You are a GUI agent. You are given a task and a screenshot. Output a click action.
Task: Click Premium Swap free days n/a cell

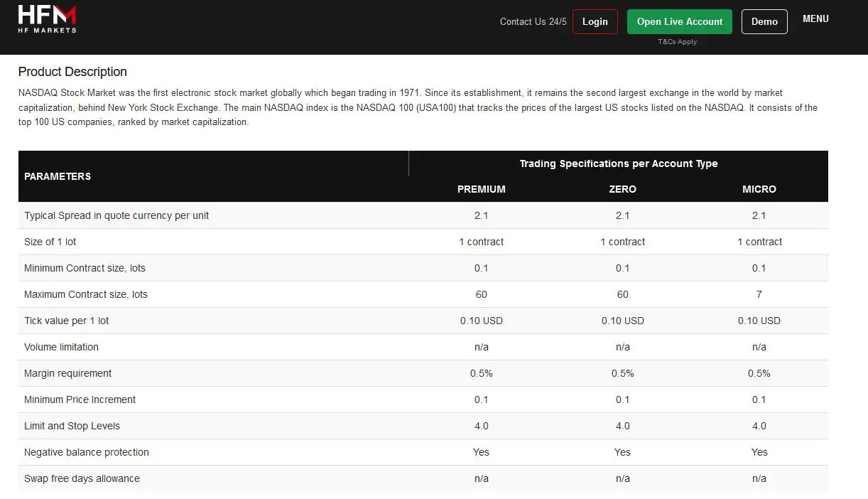click(482, 478)
